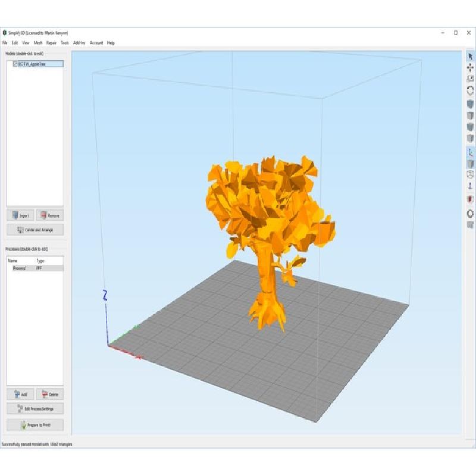The width and height of the screenshot is (476, 476).
Task: Click the surface normals icon
Action: pos(470,186)
